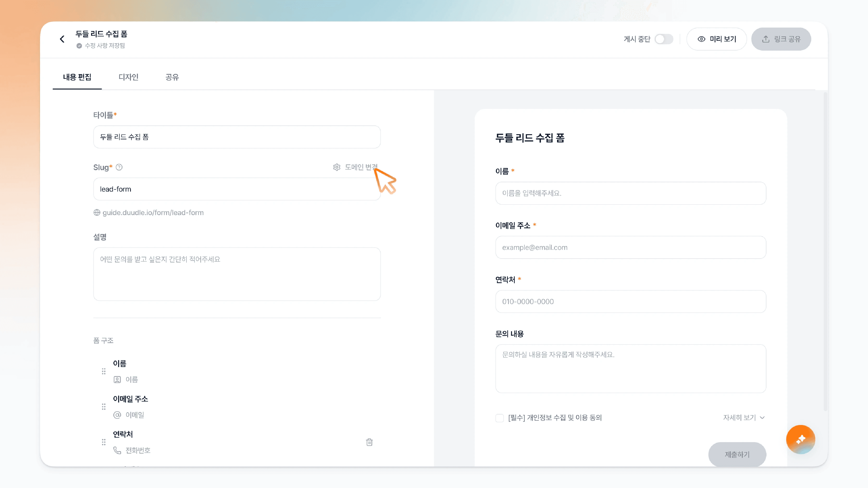Click the back arrow icon
Image resolution: width=868 pixels, height=488 pixels.
click(x=62, y=39)
